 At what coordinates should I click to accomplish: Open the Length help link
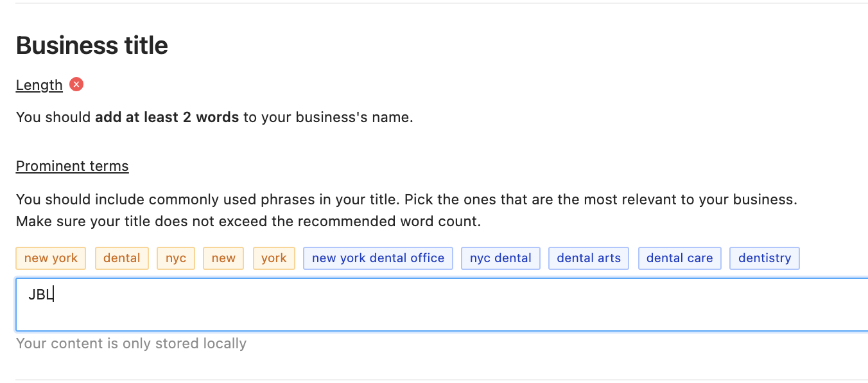click(x=39, y=85)
